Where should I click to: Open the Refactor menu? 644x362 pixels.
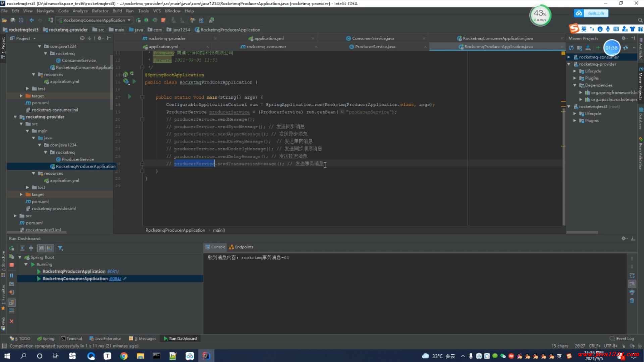pyautogui.click(x=100, y=11)
